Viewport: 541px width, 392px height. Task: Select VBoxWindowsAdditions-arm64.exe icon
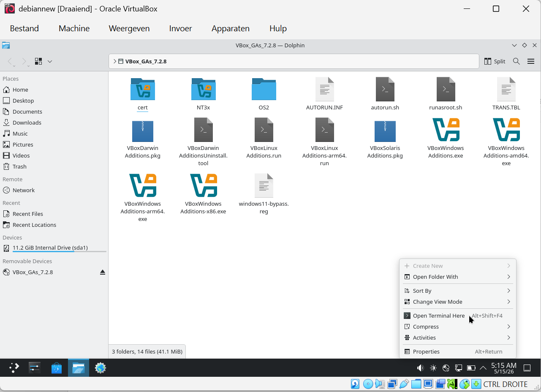click(143, 185)
